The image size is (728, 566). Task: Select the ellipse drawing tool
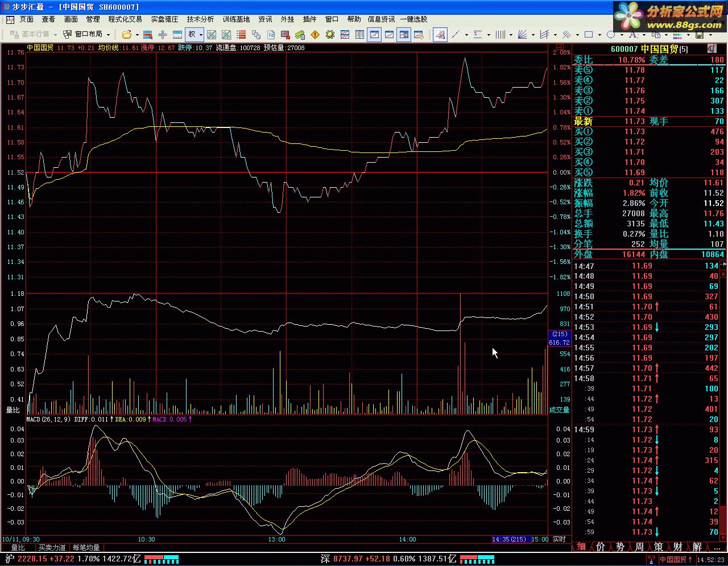pos(610,35)
